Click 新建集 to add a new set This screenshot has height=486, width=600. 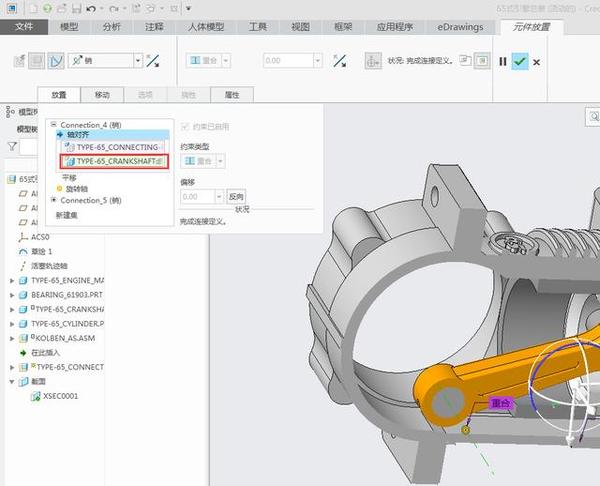(x=69, y=214)
